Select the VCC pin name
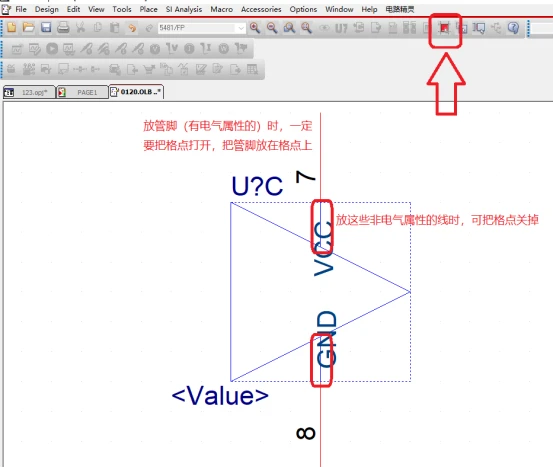The width and height of the screenshot is (554, 468). [x=324, y=249]
